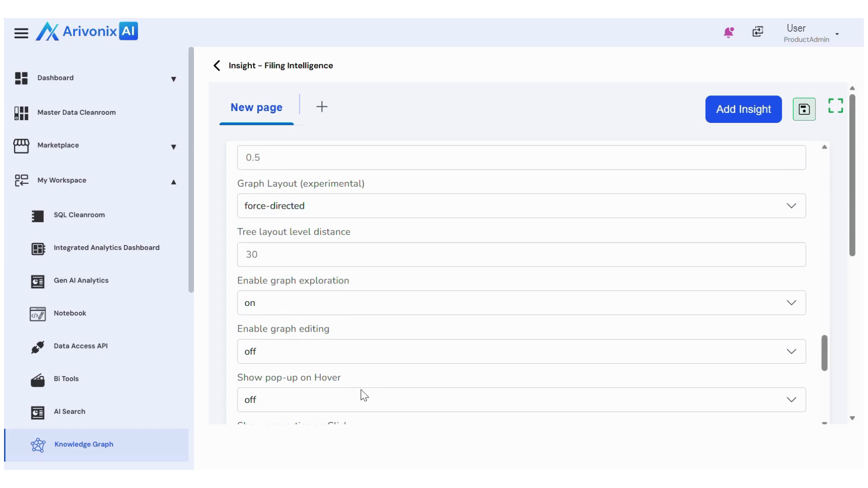Collapse the My Workspace section
The image size is (868, 488).
pos(173,182)
